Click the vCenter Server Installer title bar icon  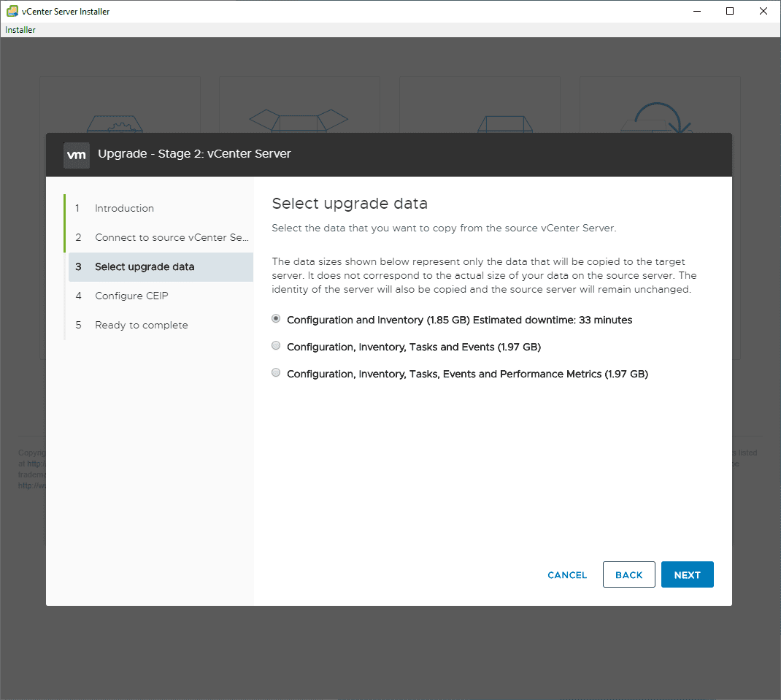12,11
